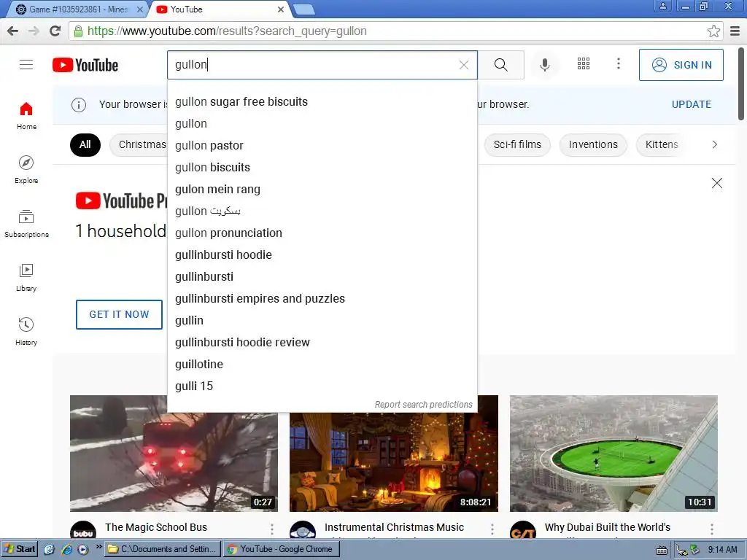Choose suggestion 'gullinbursti empires and puzzles'
Image resolution: width=747 pixels, height=560 pixels.
322,298
